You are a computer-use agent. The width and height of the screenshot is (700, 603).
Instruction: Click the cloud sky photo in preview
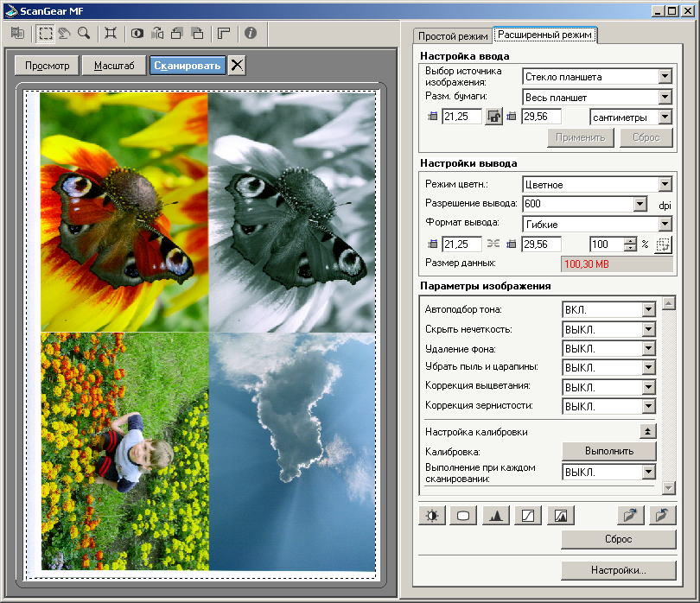291,451
